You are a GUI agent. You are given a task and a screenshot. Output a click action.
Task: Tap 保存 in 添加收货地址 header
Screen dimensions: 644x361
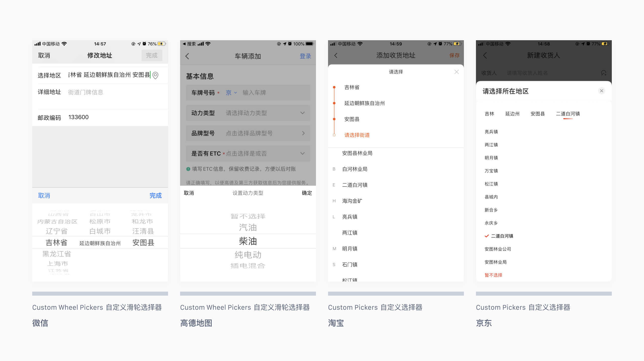(454, 55)
